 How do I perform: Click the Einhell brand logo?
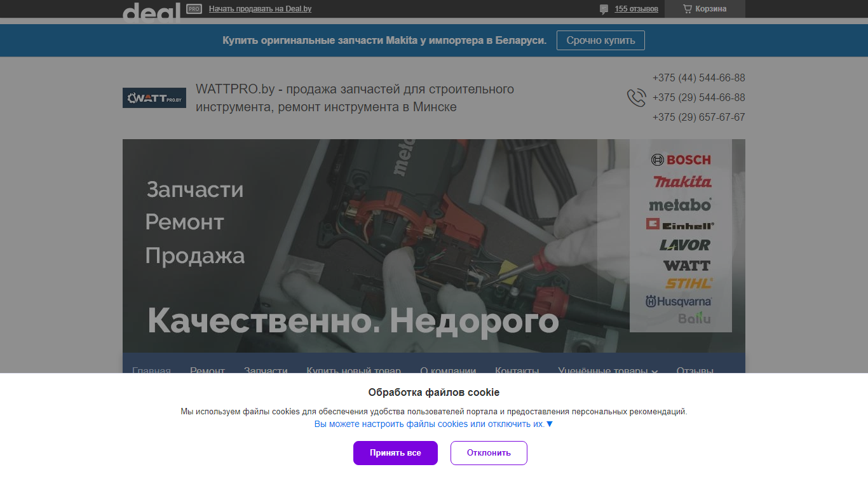click(x=680, y=224)
